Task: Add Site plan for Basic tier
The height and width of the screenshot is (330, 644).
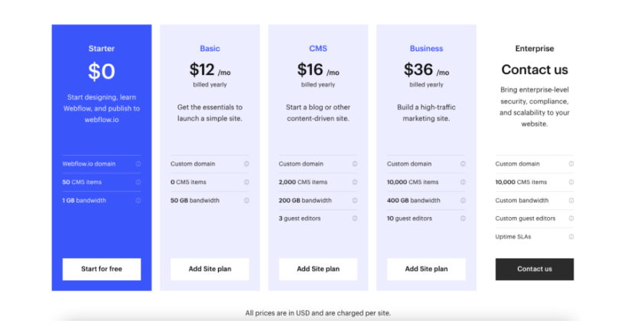Action: (210, 269)
